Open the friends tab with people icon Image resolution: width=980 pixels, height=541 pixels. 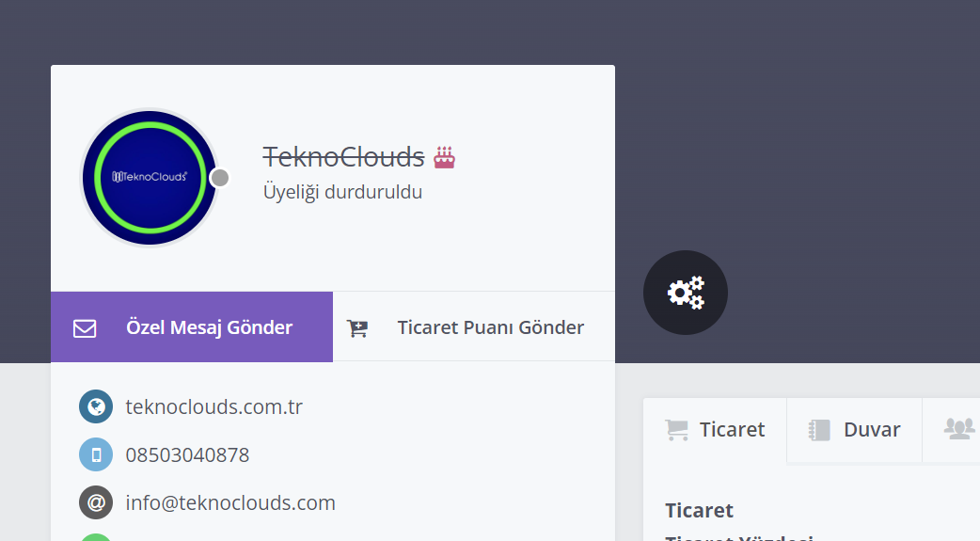[958, 430]
